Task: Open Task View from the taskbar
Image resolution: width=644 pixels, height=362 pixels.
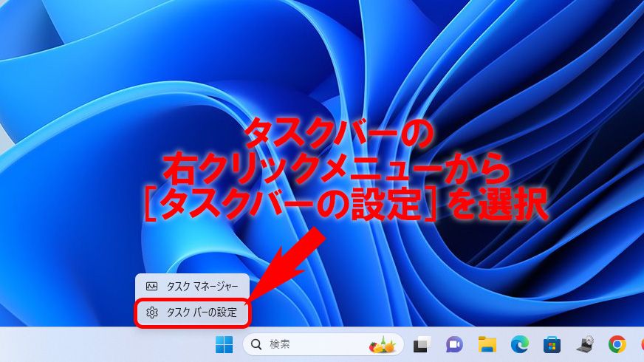Action: click(x=422, y=344)
